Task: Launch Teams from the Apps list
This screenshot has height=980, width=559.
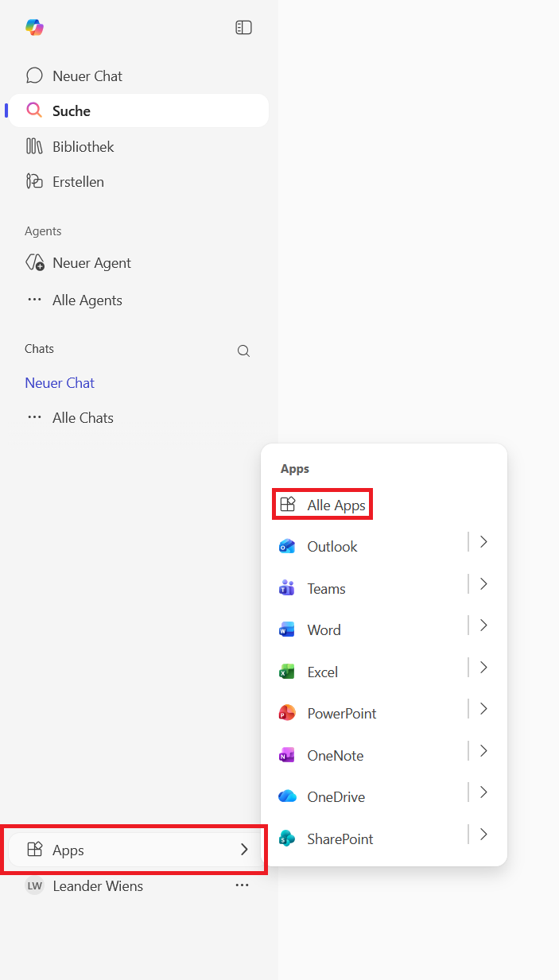Action: coord(326,589)
